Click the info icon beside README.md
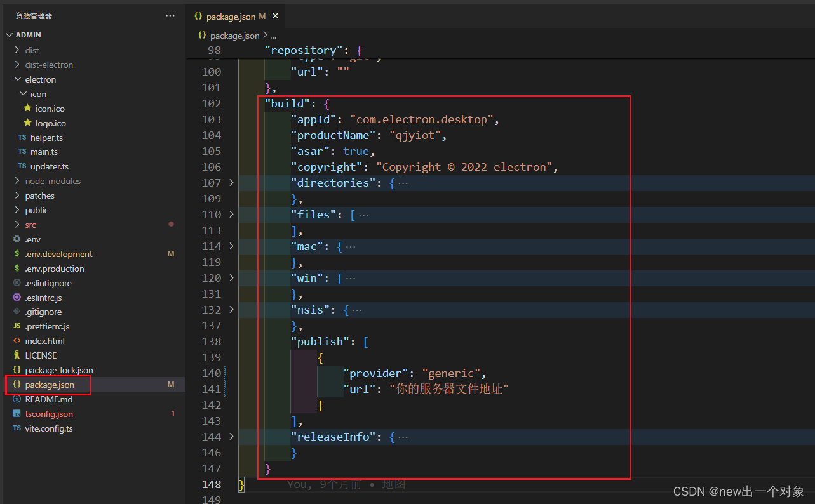Image resolution: width=815 pixels, height=504 pixels. 18,399
